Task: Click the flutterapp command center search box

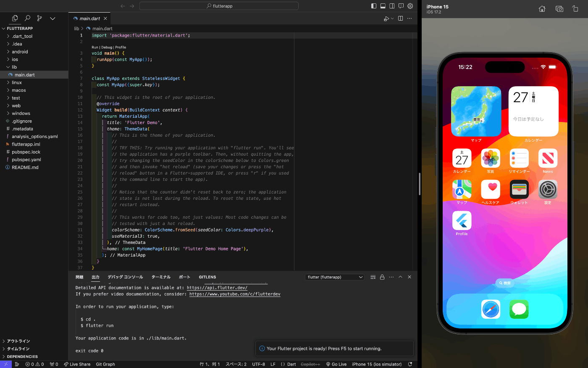Action: click(219, 6)
